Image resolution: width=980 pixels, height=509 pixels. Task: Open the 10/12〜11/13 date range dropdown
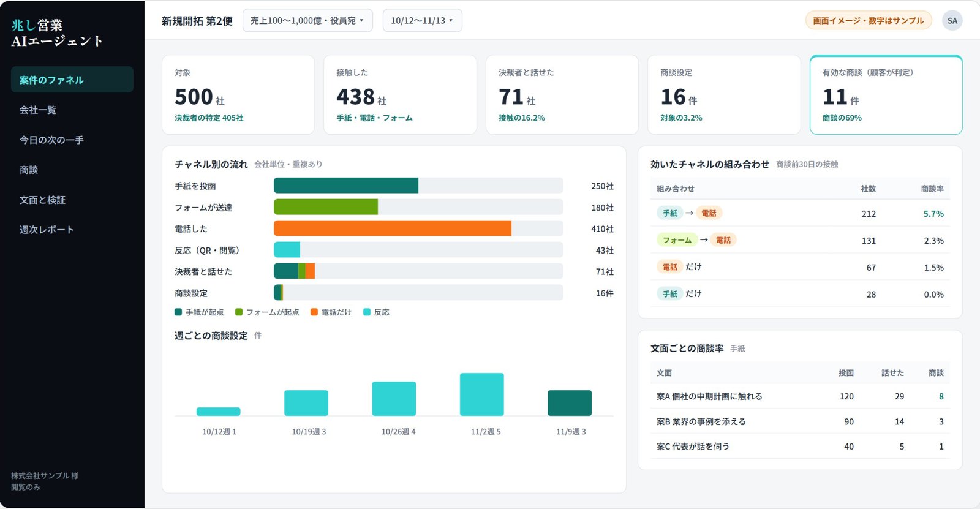pos(422,20)
